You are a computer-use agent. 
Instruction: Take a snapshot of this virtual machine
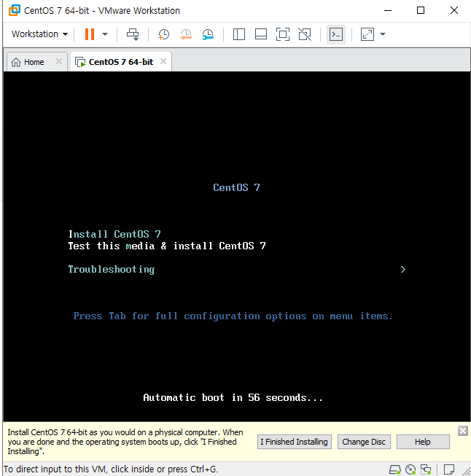(163, 34)
